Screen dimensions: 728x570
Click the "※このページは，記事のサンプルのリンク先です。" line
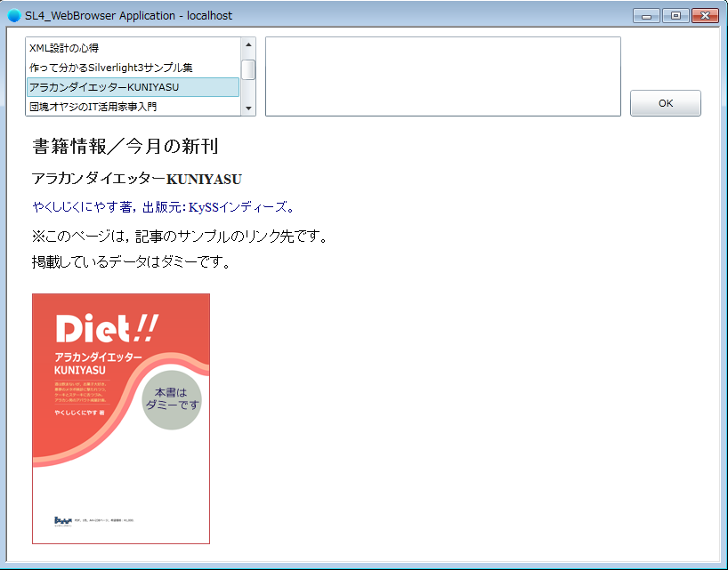181,237
